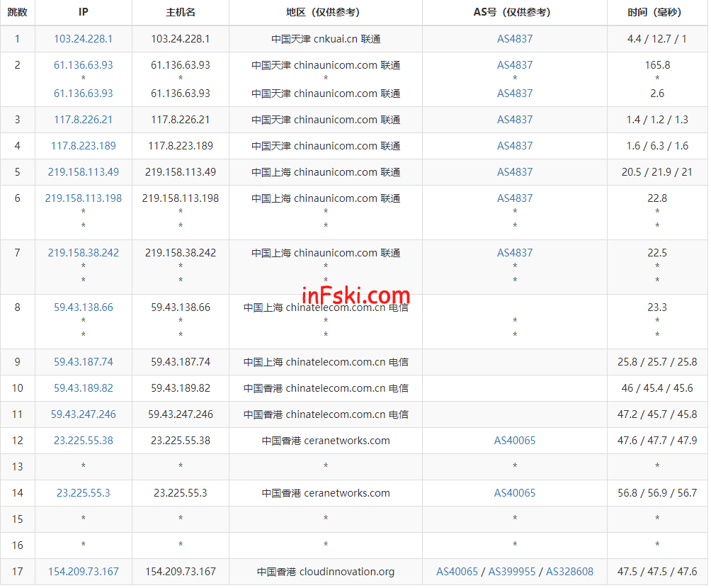The height and width of the screenshot is (588, 711).
Task: Click the 地区（仅供参考） column header
Action: tap(326, 12)
